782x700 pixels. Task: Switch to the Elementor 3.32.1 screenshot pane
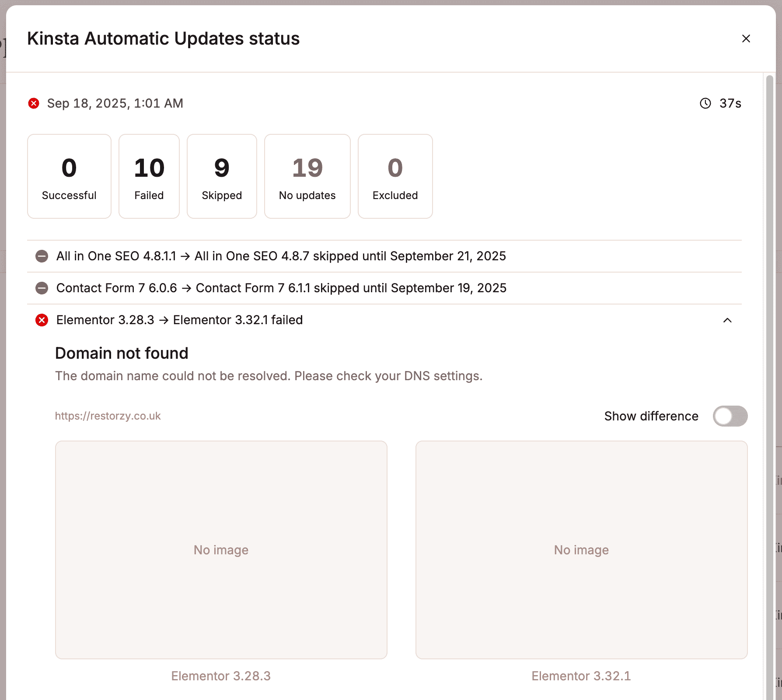coord(581,550)
